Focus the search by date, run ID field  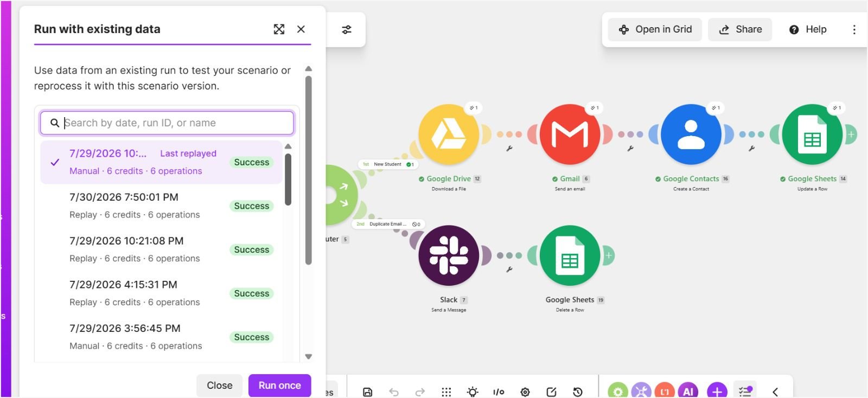pos(167,123)
